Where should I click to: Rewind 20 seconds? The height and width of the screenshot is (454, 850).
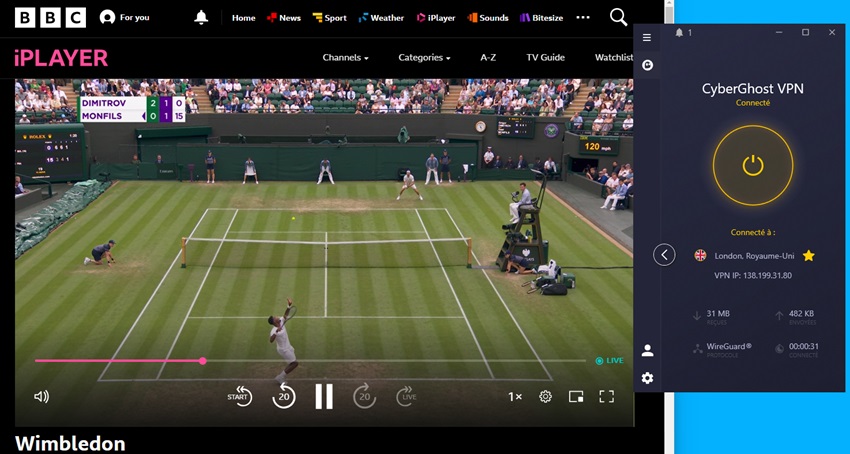[284, 397]
